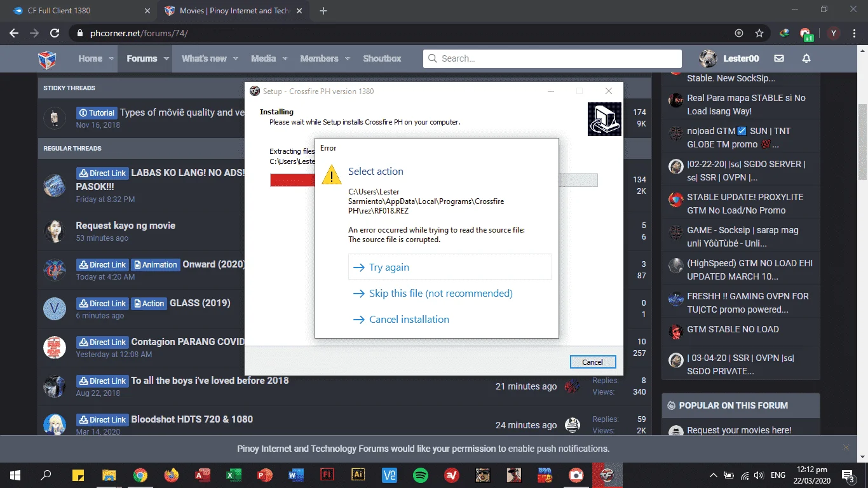Open Adobe Flash from taskbar

(x=327, y=475)
